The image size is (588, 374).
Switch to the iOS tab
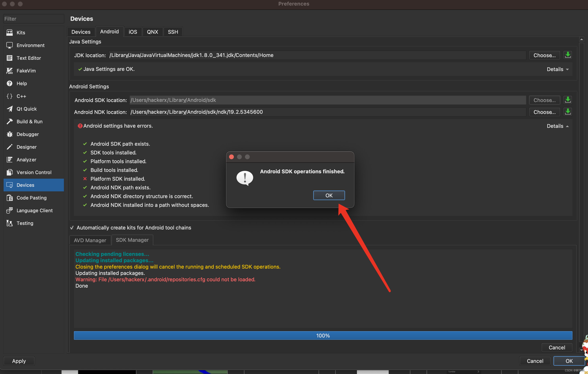click(x=133, y=32)
